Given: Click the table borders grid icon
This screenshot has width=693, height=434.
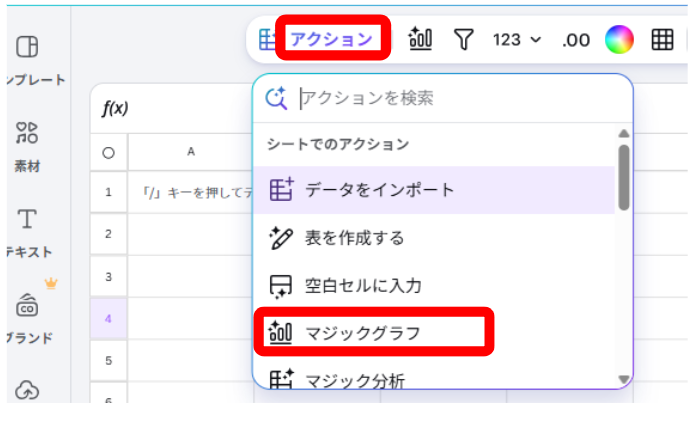Looking at the screenshot, I should point(662,40).
